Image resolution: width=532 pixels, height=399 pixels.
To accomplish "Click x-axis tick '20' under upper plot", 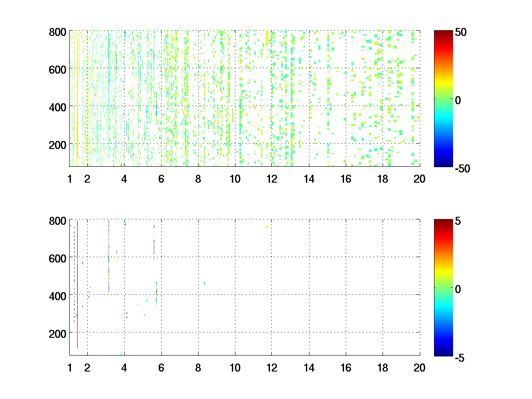I will pyautogui.click(x=419, y=179).
